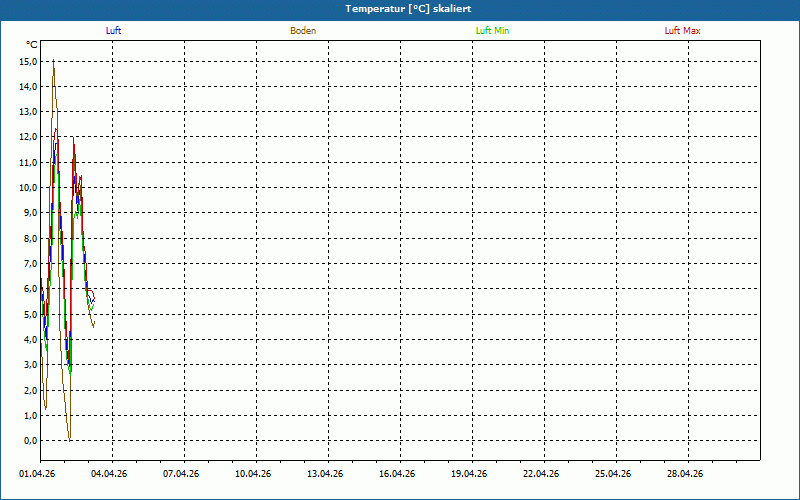Select the 12,0 y-axis value
This screenshot has width=800, height=500.
[28, 137]
